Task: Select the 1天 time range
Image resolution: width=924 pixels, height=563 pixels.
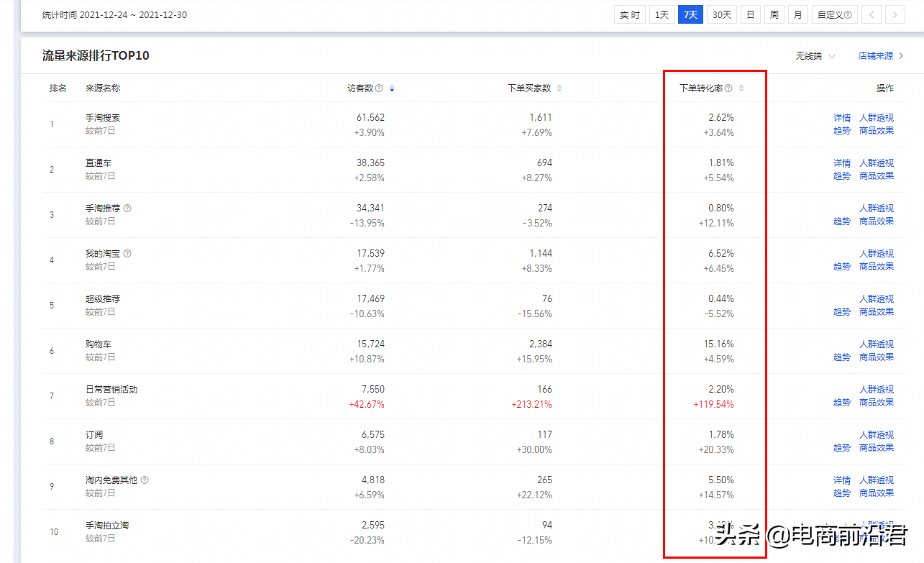Action: [x=662, y=14]
